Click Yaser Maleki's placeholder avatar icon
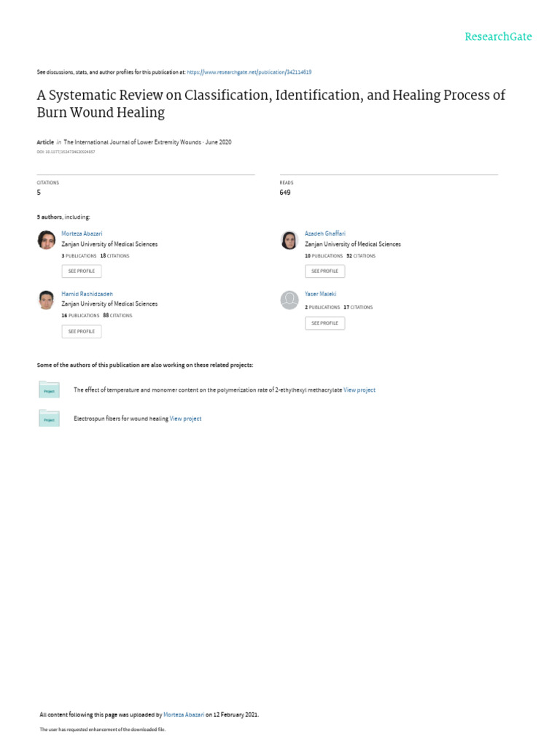Image resolution: width=560 pixels, height=747 pixels. click(x=289, y=300)
